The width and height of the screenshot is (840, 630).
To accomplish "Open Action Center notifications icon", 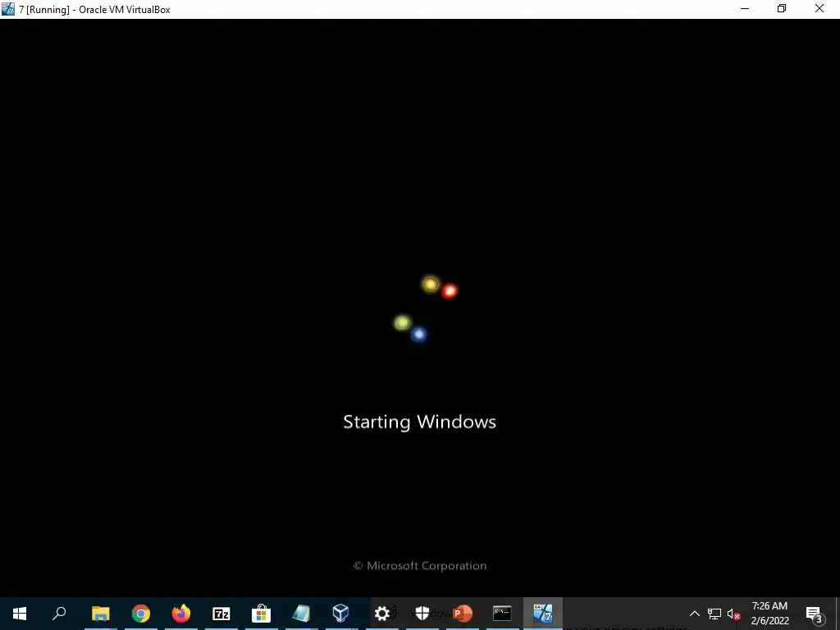I will click(814, 614).
